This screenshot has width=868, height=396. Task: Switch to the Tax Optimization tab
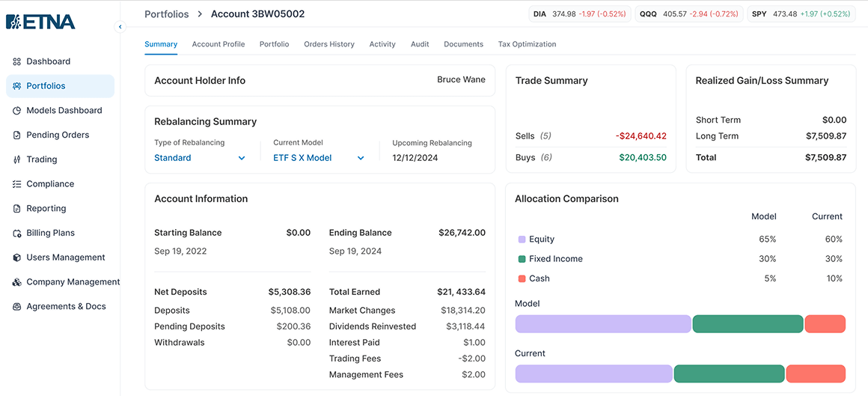pos(527,43)
